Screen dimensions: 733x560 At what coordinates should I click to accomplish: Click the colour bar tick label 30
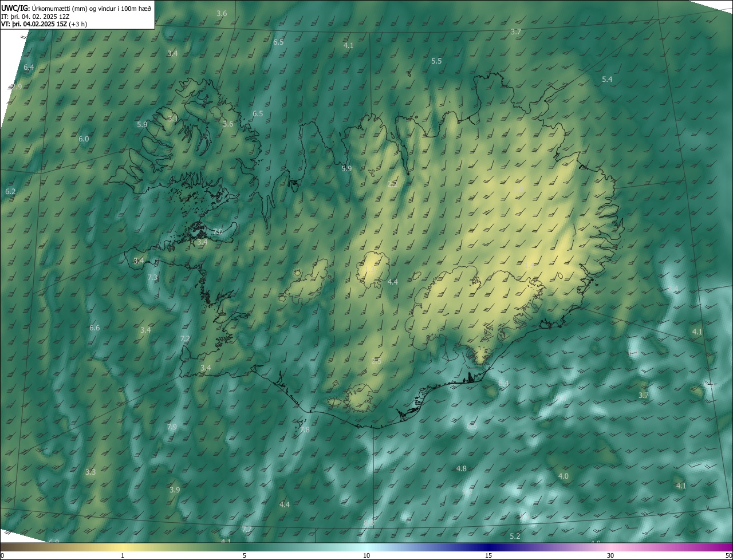tap(610, 555)
